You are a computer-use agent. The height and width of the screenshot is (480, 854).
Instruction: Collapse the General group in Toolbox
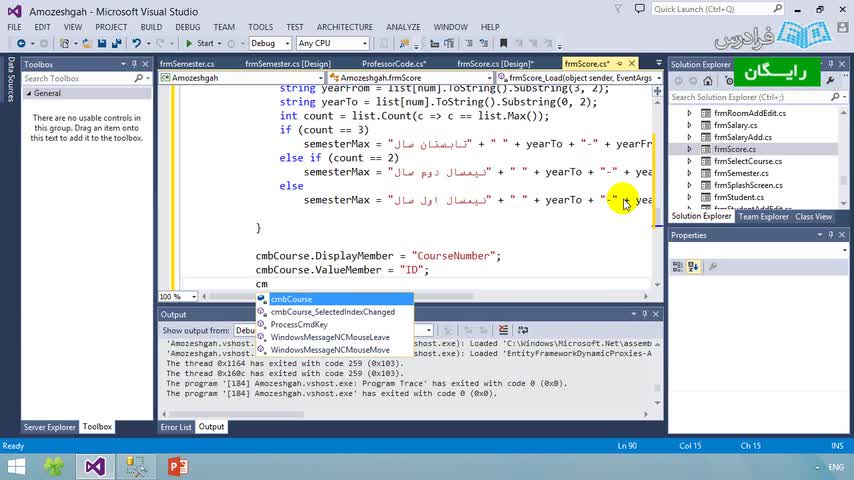[29, 93]
